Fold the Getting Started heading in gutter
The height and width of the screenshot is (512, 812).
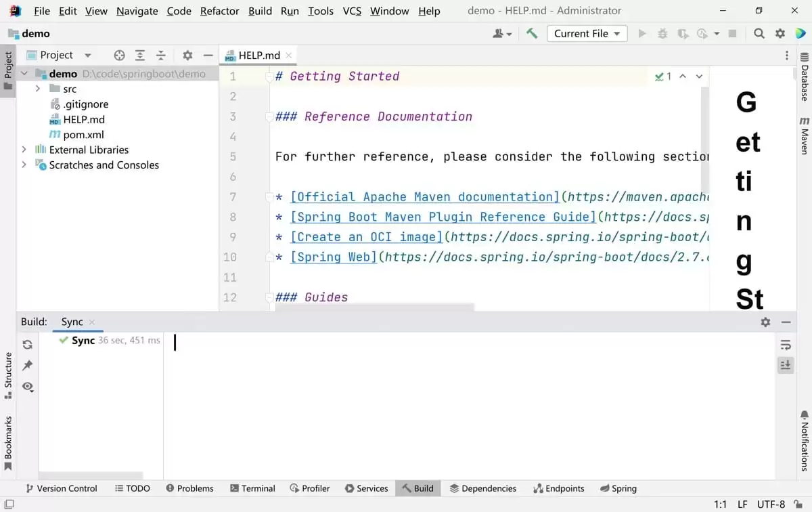269,77
